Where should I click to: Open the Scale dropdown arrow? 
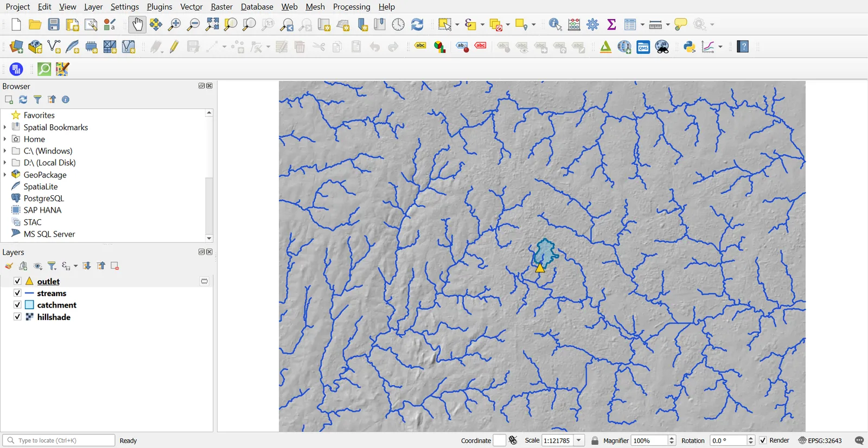tap(579, 440)
